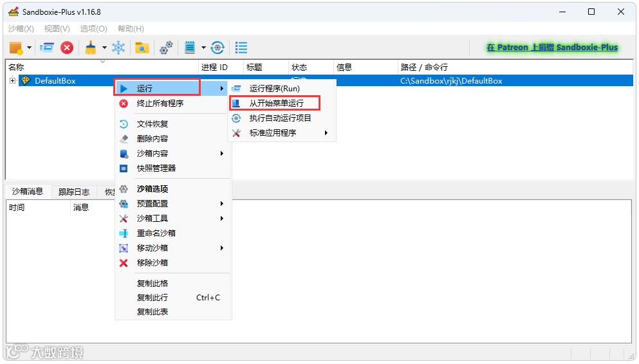This screenshot has width=639, height=364.
Task: Click the 路径 / 命令行 column header
Action: click(x=515, y=67)
